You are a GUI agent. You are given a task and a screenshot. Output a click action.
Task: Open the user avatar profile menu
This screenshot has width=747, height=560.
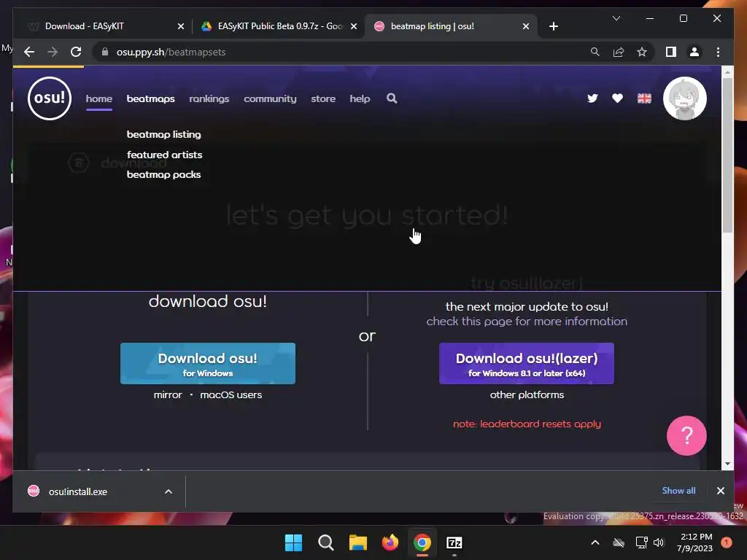coord(684,98)
